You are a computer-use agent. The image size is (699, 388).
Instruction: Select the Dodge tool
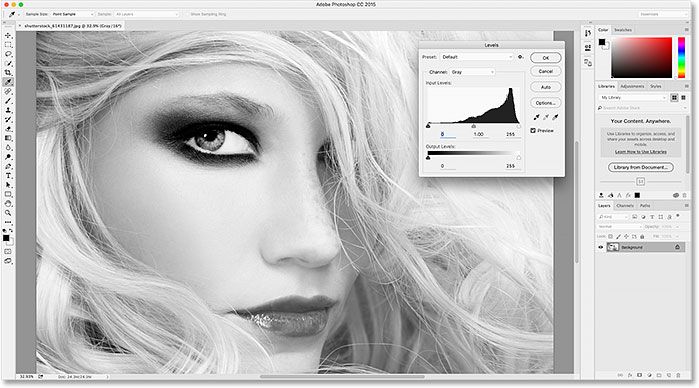[x=8, y=157]
